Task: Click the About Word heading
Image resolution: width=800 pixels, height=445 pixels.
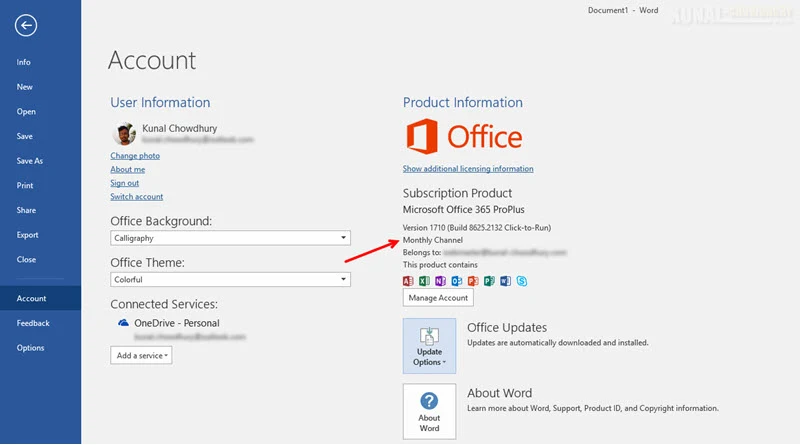Action: (x=499, y=393)
